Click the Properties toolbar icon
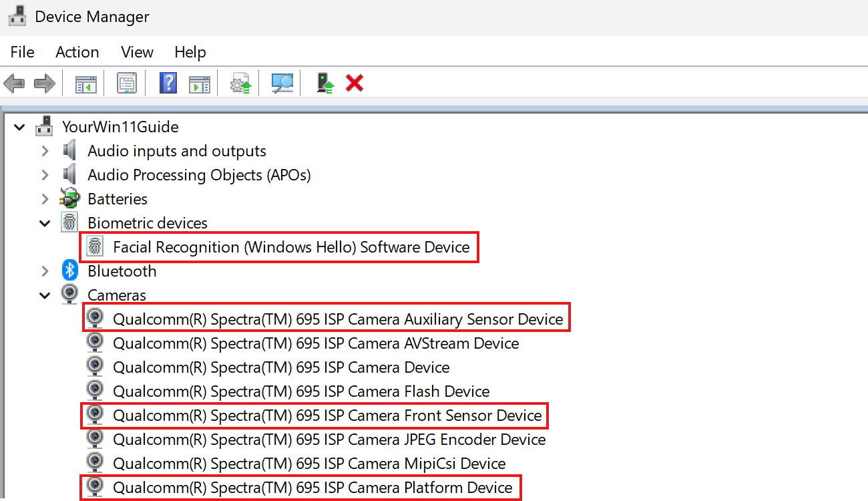This screenshot has height=501, width=868. tap(126, 83)
